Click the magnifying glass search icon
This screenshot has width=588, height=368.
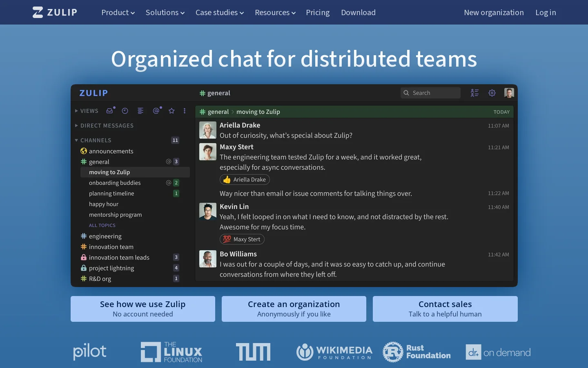[x=406, y=93]
